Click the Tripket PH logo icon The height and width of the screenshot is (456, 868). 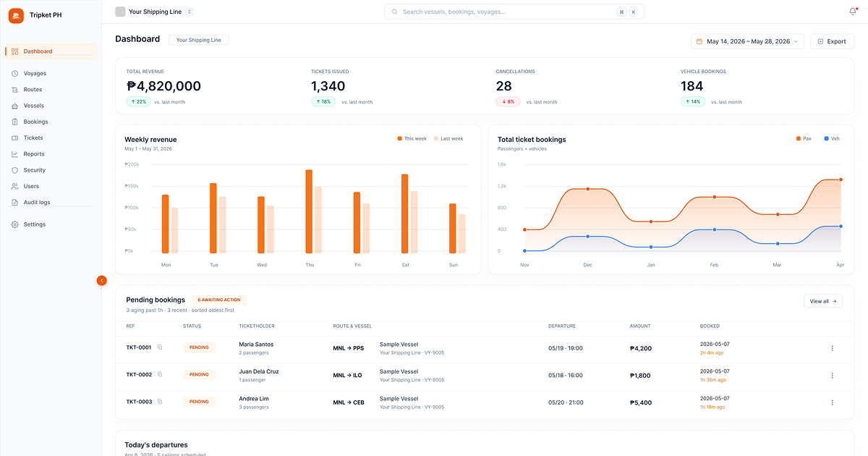point(16,15)
